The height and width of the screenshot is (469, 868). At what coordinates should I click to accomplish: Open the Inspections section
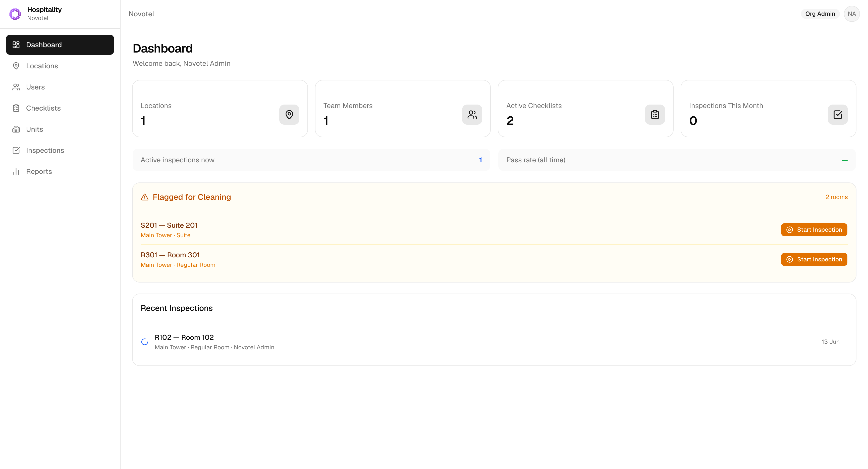pyautogui.click(x=60, y=150)
